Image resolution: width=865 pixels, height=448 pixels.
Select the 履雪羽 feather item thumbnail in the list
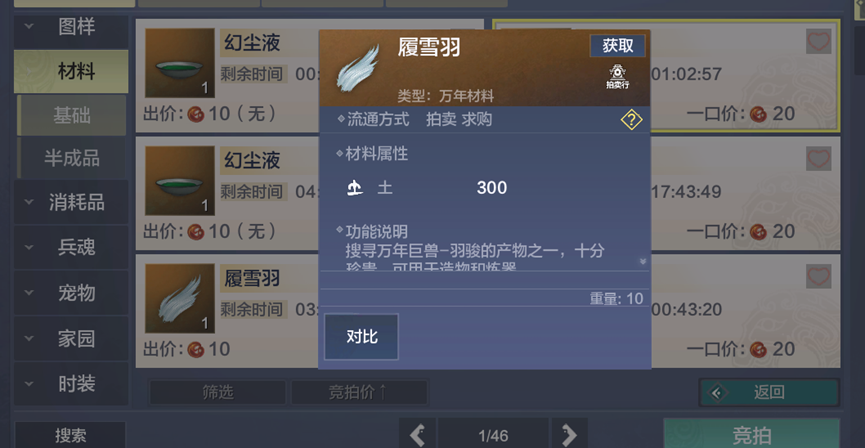pyautogui.click(x=180, y=298)
